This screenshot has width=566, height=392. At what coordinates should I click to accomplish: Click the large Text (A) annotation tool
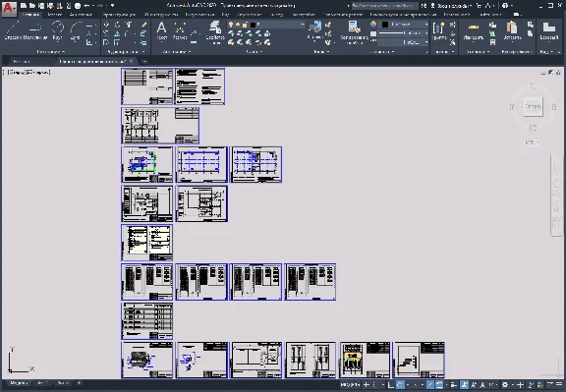[x=162, y=30]
